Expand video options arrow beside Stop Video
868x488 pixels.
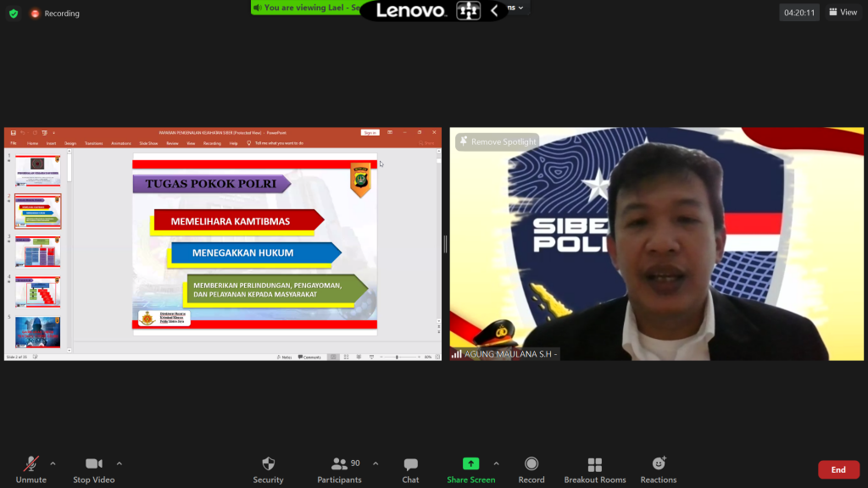[x=119, y=463]
